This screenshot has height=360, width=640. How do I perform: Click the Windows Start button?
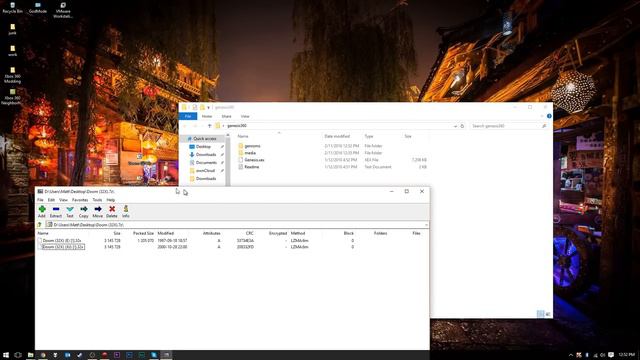[6, 355]
